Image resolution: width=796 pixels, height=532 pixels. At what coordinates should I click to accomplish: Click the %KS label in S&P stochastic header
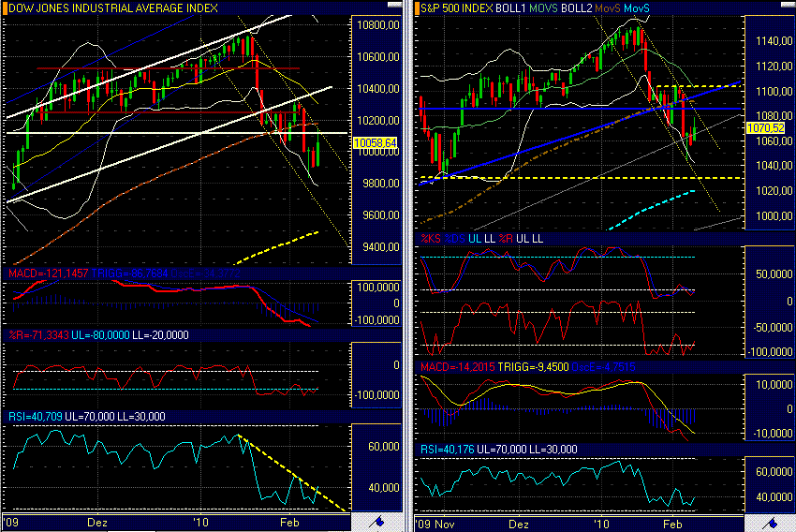[x=431, y=239]
